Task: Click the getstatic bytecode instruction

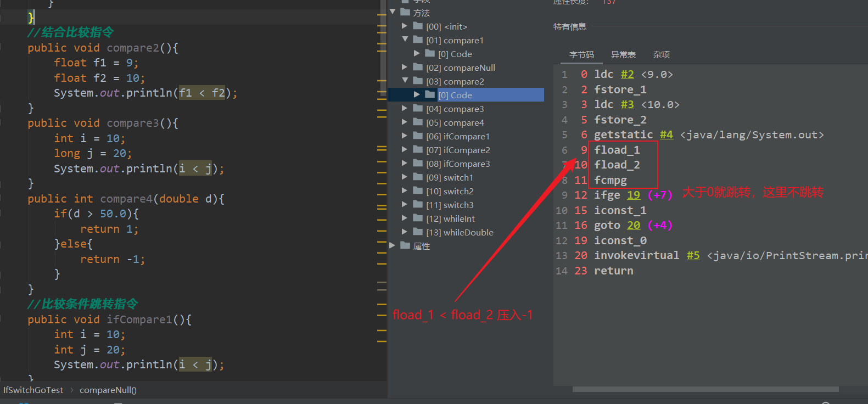Action: [x=624, y=135]
